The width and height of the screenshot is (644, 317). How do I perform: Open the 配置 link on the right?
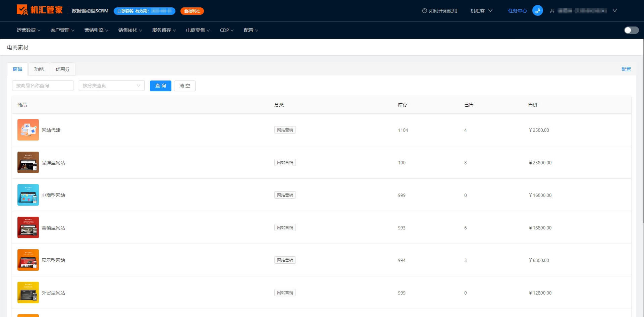(626, 69)
